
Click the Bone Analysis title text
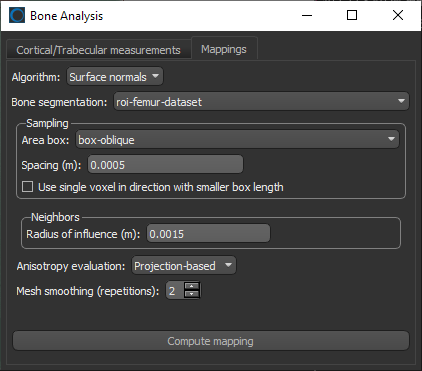pos(67,16)
